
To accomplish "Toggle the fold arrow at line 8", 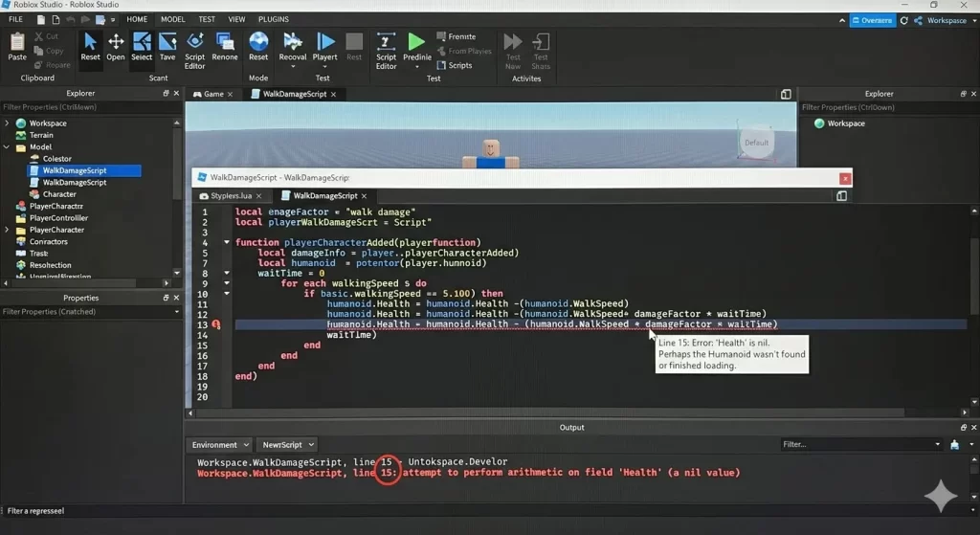I will (x=227, y=273).
